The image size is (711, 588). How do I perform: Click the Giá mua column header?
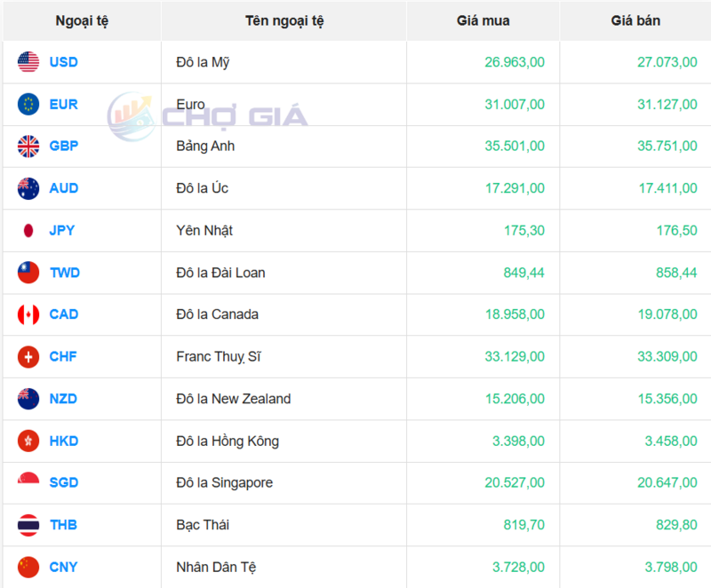pyautogui.click(x=483, y=20)
